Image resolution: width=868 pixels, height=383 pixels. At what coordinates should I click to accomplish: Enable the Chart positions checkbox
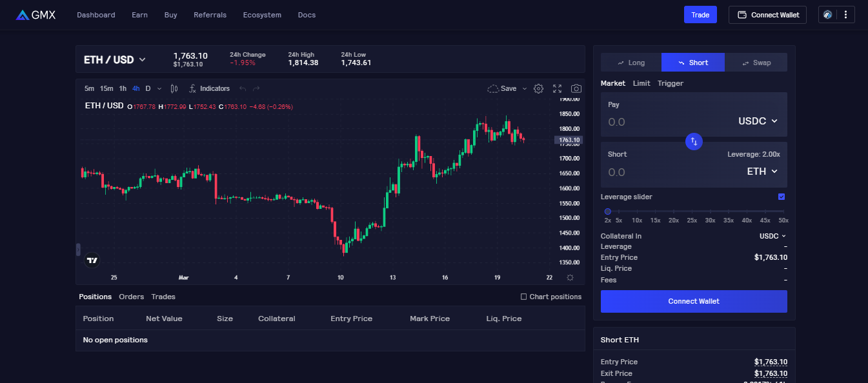coord(524,297)
